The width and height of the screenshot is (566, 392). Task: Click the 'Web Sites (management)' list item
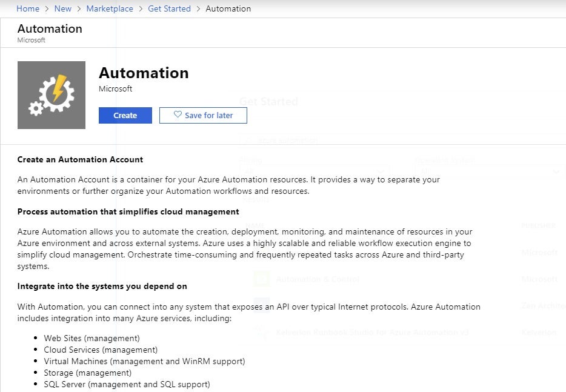(92, 338)
